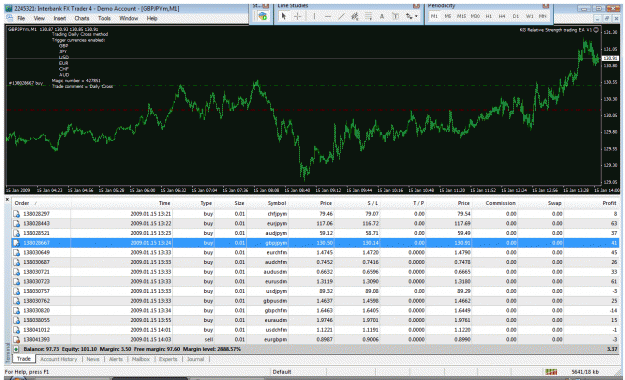Screen dimensions: 625x380
Task: Select the Crosshair tool
Action: 297,16
